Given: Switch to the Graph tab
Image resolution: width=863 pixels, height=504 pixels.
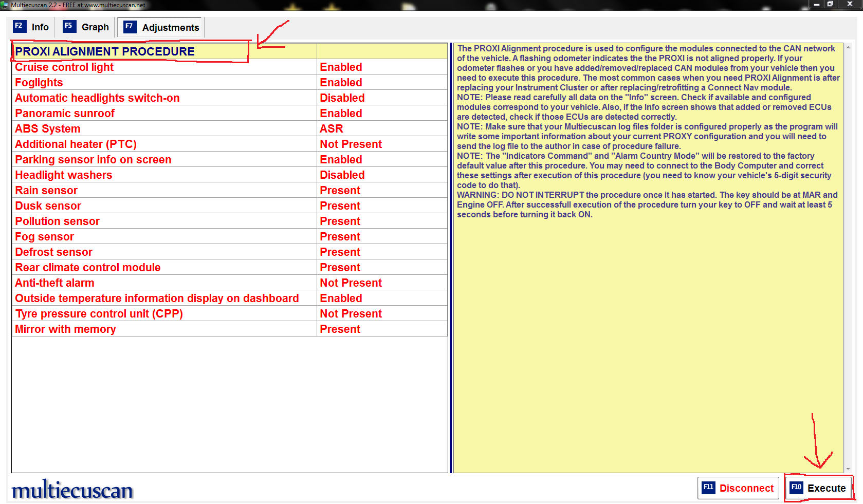Looking at the screenshot, I should point(86,27).
